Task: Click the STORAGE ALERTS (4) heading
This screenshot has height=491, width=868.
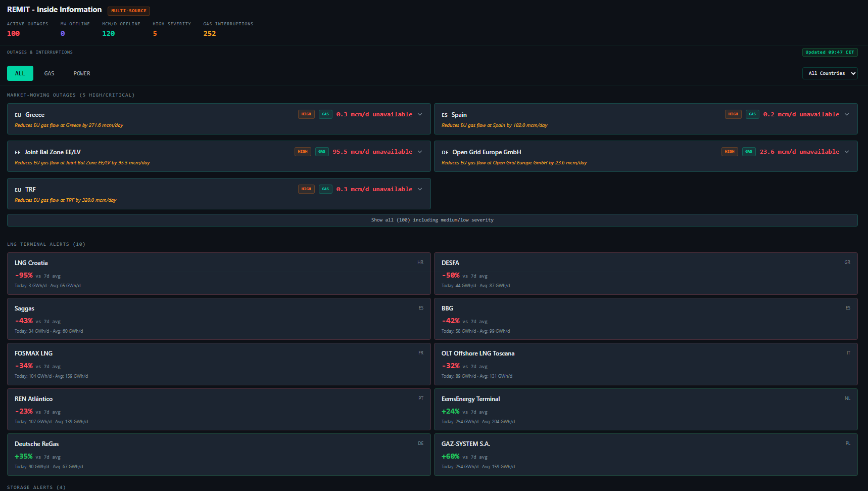Action: 36,487
